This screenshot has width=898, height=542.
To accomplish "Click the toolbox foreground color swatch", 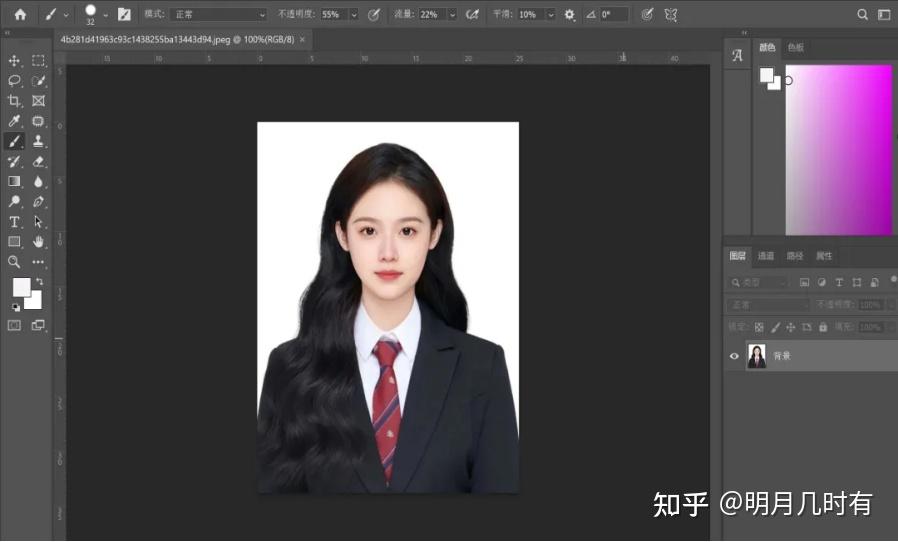I will click(x=21, y=287).
